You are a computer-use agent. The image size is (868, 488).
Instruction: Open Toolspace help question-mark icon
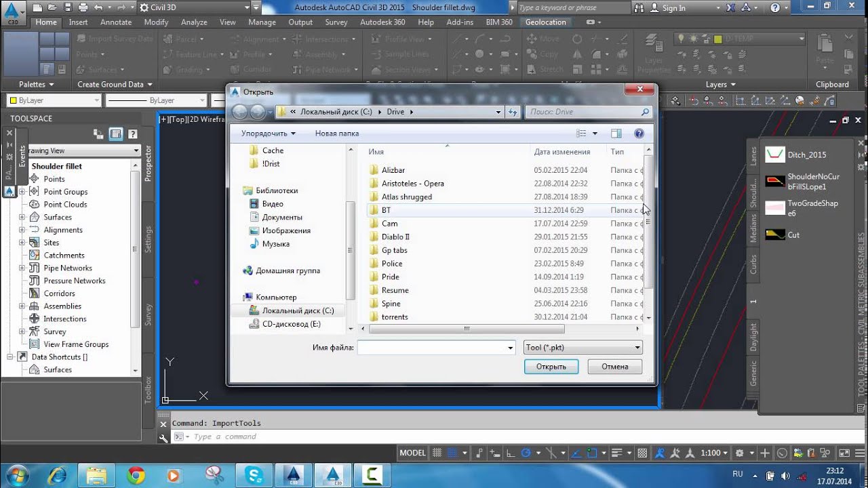(133, 134)
